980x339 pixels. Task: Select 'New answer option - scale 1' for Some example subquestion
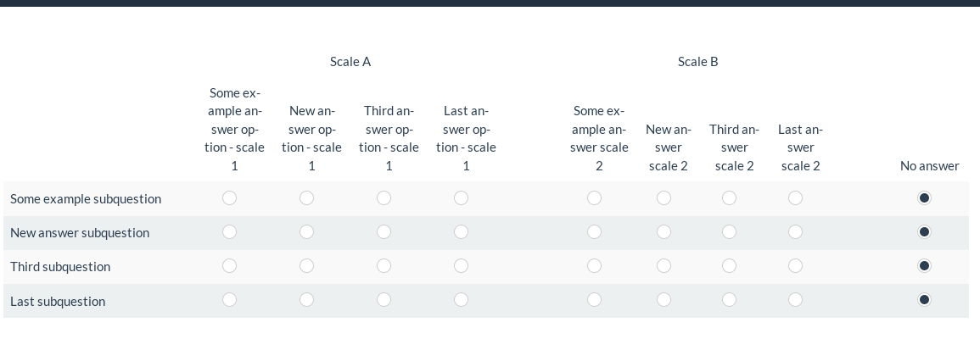click(306, 198)
